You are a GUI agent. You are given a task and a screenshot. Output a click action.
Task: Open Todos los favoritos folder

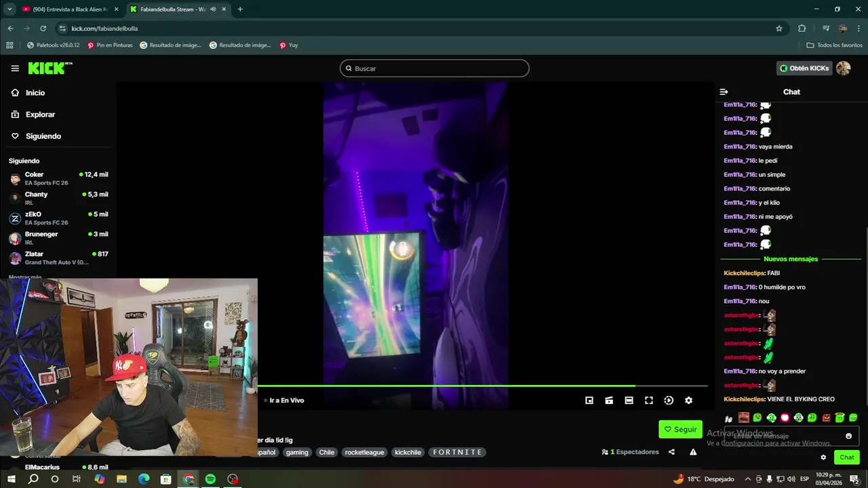(x=834, y=45)
